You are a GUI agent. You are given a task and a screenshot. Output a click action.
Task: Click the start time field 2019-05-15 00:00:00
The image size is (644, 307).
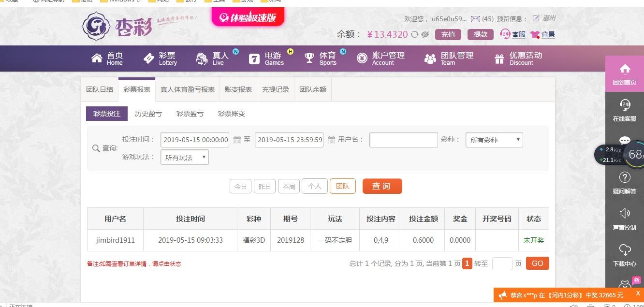(x=195, y=140)
